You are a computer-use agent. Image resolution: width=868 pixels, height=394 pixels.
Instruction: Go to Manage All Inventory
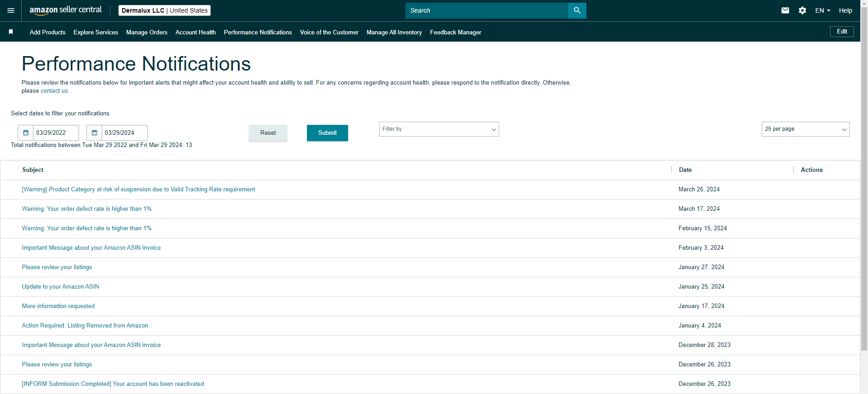[394, 32]
